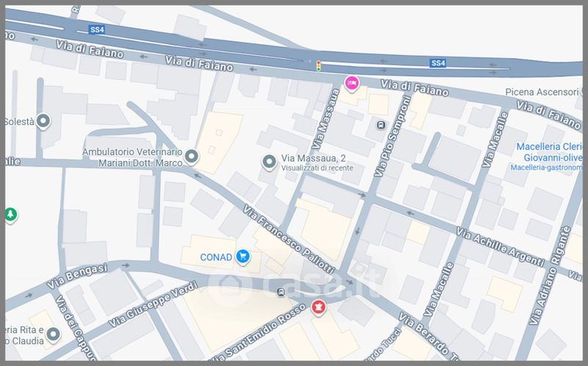Click the Via Achille Argenti street label
588x366 pixels.
coord(499,248)
